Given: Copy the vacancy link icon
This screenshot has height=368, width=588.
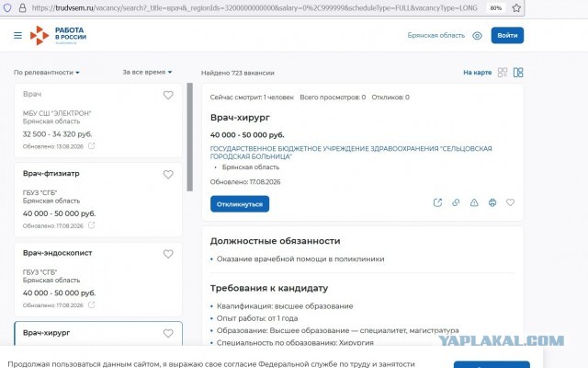Looking at the screenshot, I should click(456, 202).
